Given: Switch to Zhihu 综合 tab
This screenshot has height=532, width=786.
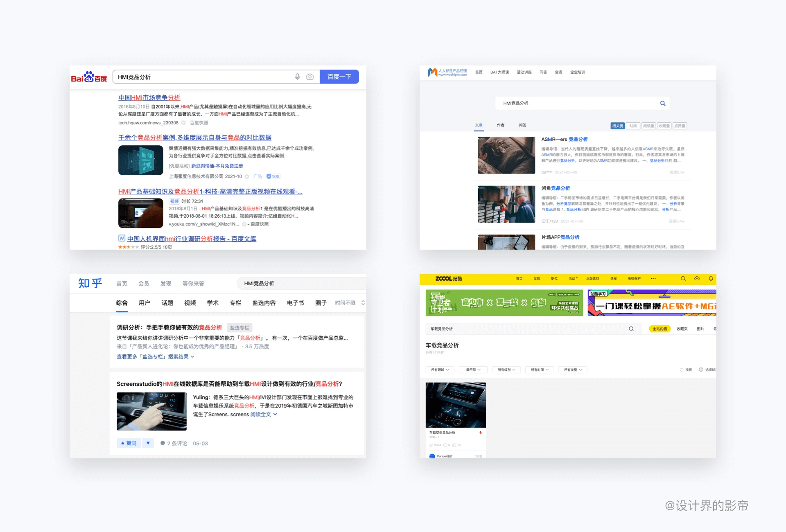Looking at the screenshot, I should [x=122, y=303].
